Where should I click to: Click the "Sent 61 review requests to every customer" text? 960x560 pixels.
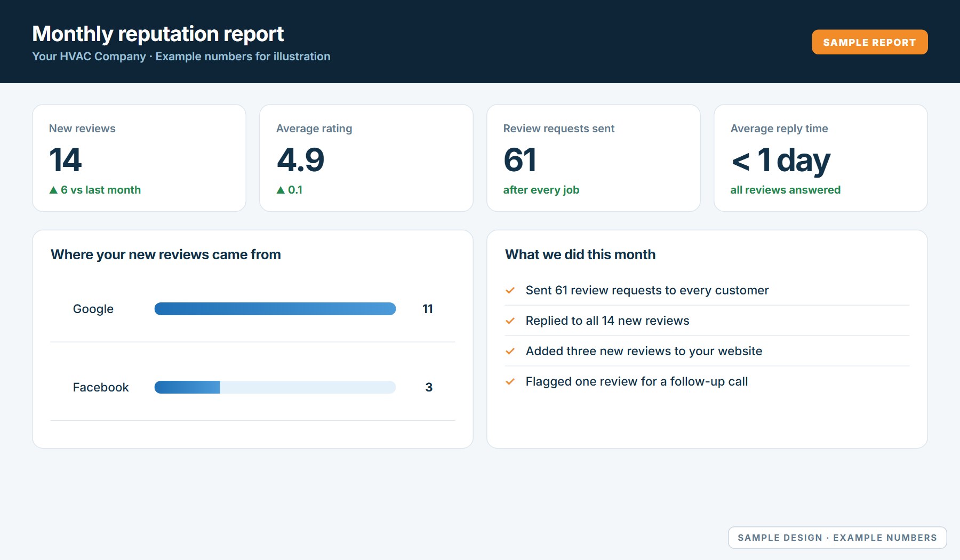point(647,291)
